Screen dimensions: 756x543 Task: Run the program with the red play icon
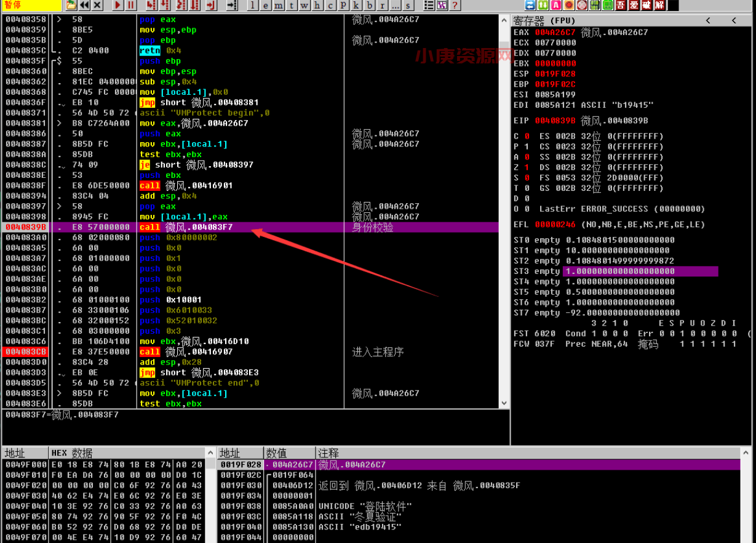coord(117,6)
